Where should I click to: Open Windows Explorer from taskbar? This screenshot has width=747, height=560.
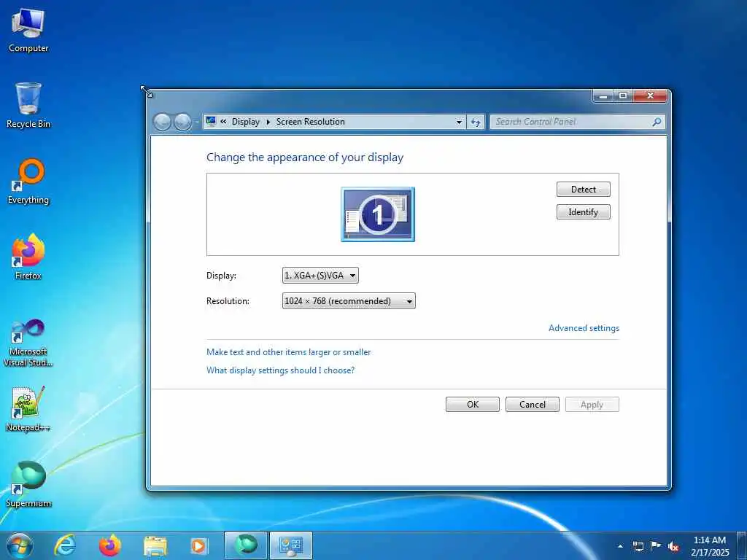tap(155, 545)
